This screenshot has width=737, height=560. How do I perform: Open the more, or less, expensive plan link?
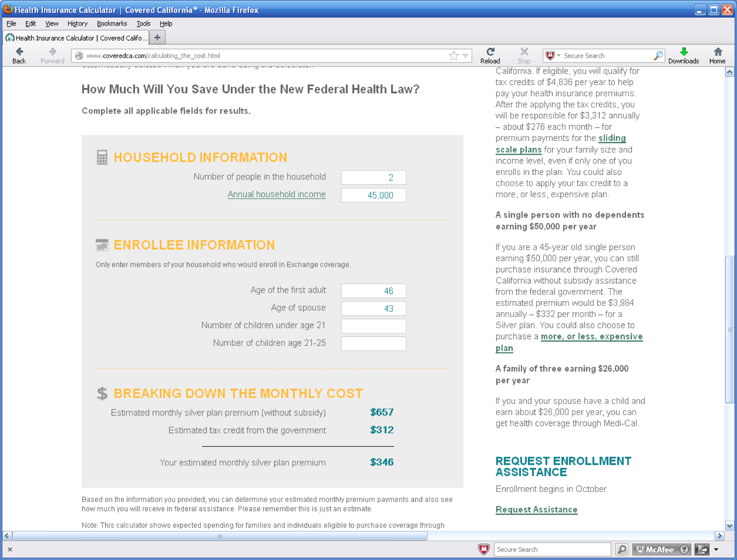click(x=569, y=342)
